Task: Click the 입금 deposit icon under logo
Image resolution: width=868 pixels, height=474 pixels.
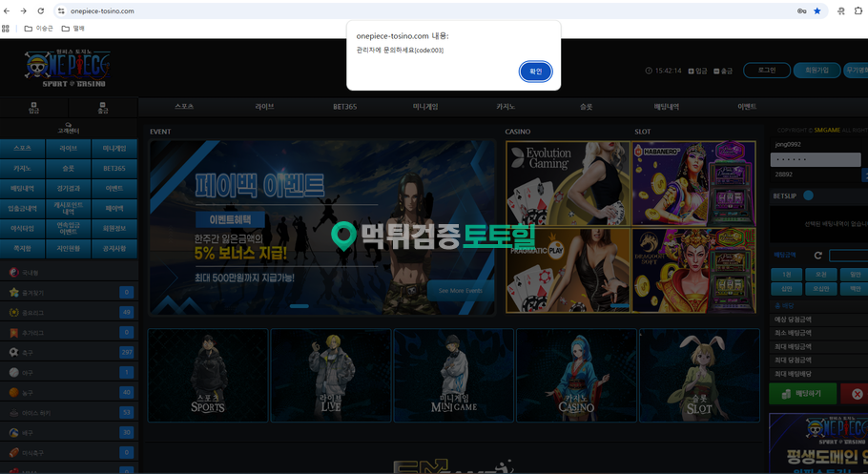Action: pos(34,107)
